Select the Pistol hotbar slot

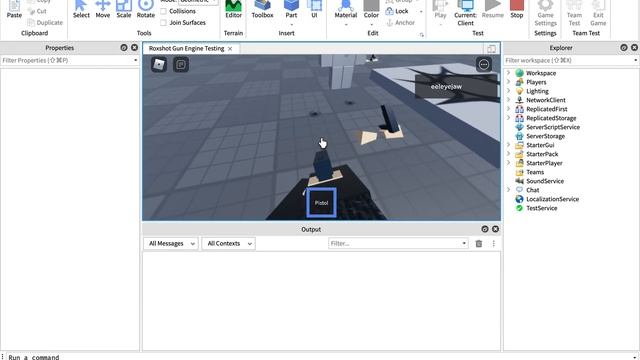[x=321, y=202]
